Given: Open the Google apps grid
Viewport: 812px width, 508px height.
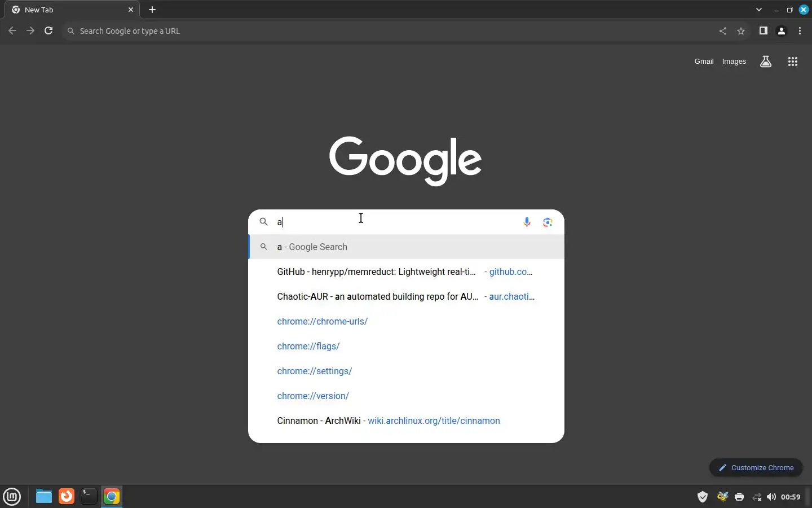Looking at the screenshot, I should (793, 62).
